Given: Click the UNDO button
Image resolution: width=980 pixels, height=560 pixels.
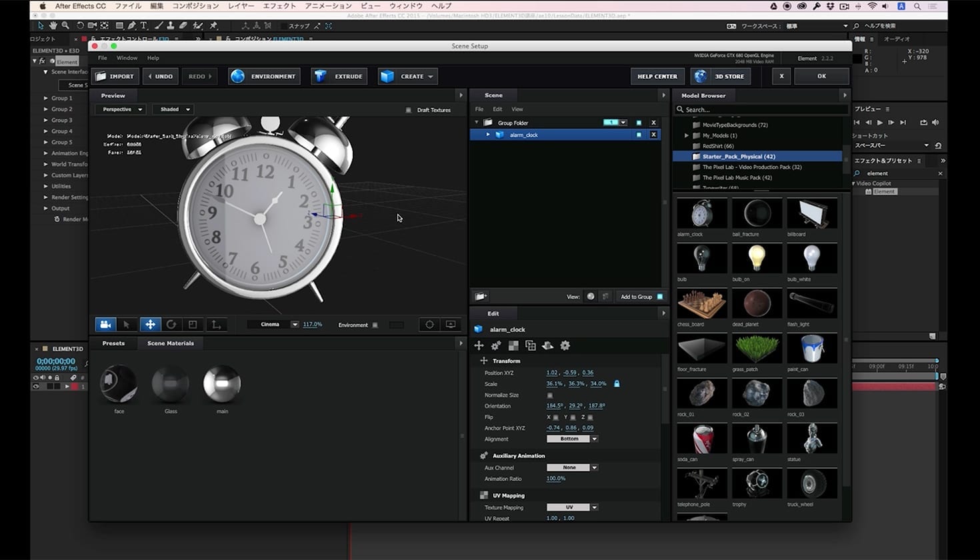Looking at the screenshot, I should [x=160, y=77].
